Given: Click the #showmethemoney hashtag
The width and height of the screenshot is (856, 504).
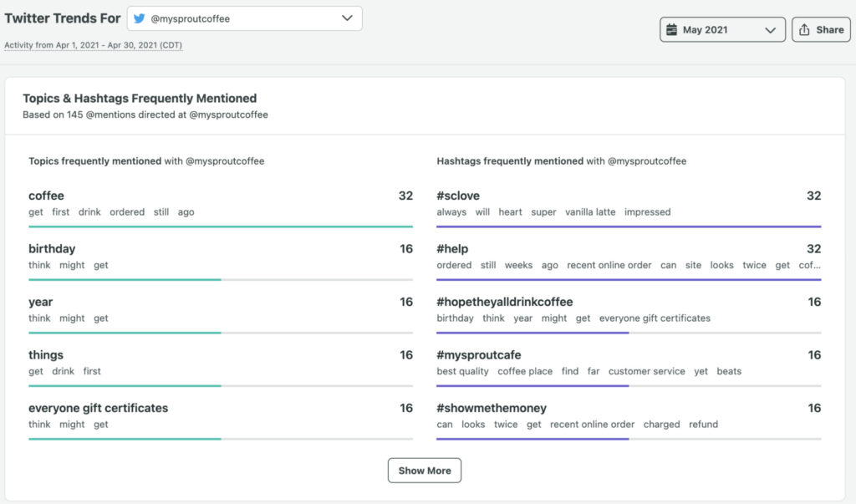Looking at the screenshot, I should (x=492, y=409).
